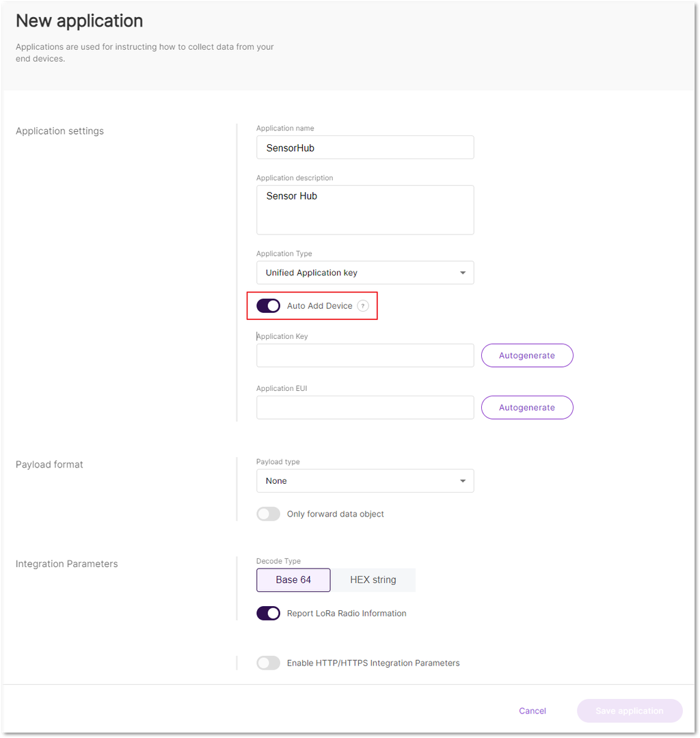Click the Application Type dropdown arrow

point(463,273)
